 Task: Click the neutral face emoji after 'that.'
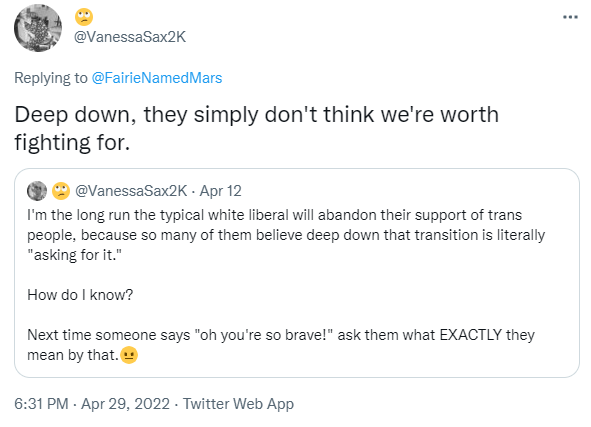tap(129, 355)
